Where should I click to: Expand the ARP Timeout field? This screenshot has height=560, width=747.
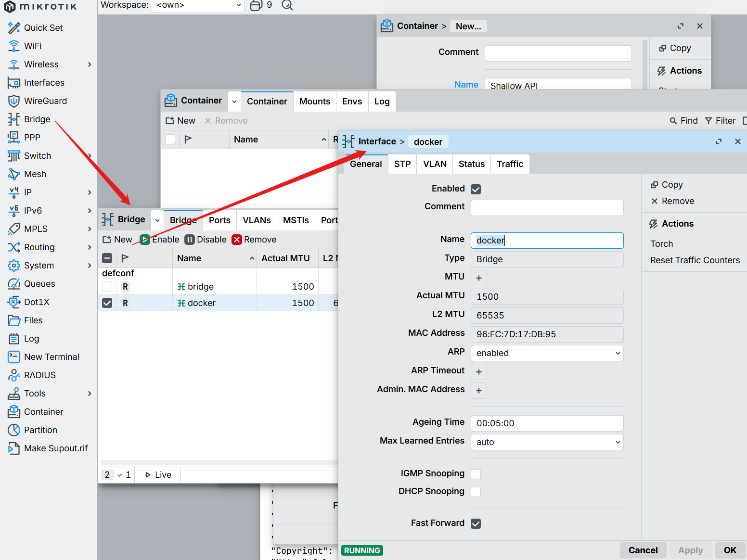coord(479,372)
